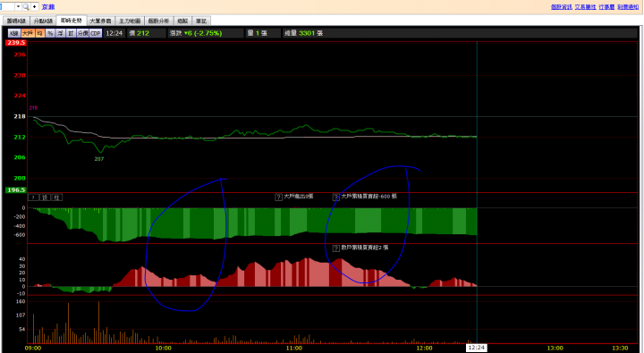The width and height of the screenshot is (644, 353).
Task: Switch to the 即時走勢 tab
Action: click(72, 21)
